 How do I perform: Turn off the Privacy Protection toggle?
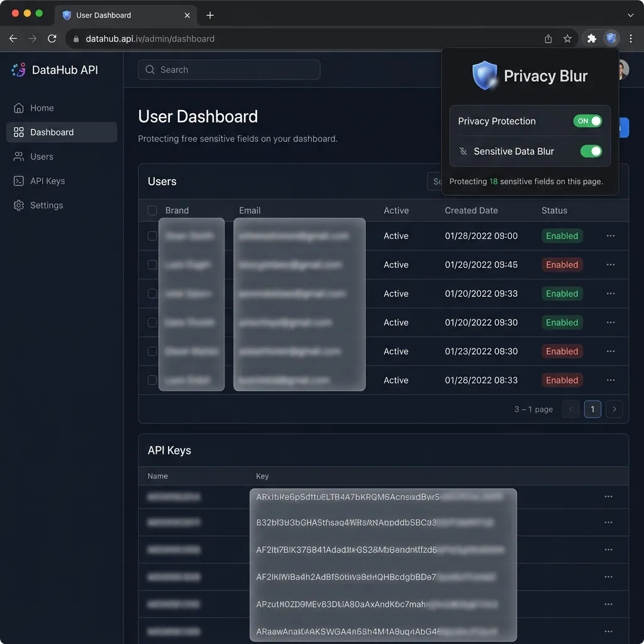[587, 121]
